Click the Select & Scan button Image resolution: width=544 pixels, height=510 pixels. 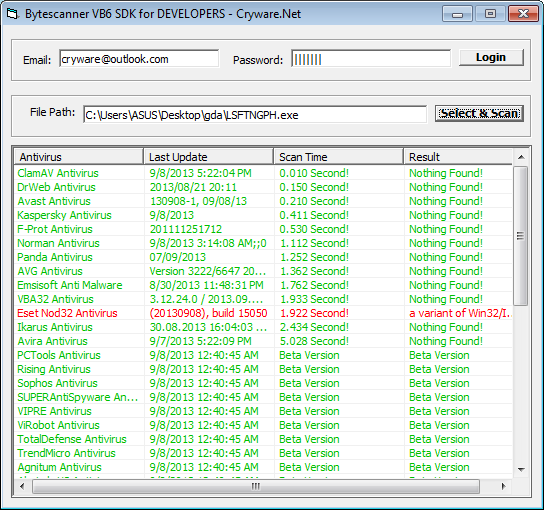479,113
